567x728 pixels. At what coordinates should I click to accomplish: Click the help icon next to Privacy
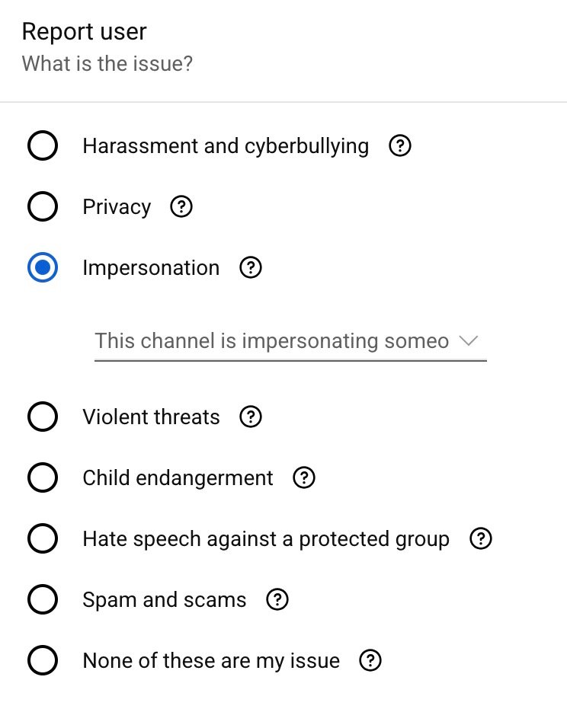click(x=181, y=206)
